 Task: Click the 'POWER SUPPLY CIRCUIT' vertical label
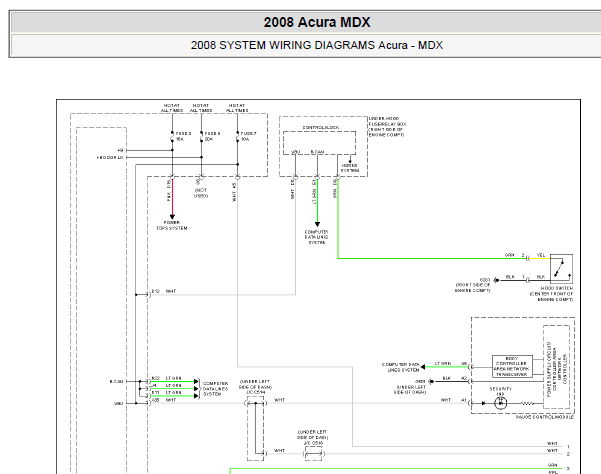(549, 369)
